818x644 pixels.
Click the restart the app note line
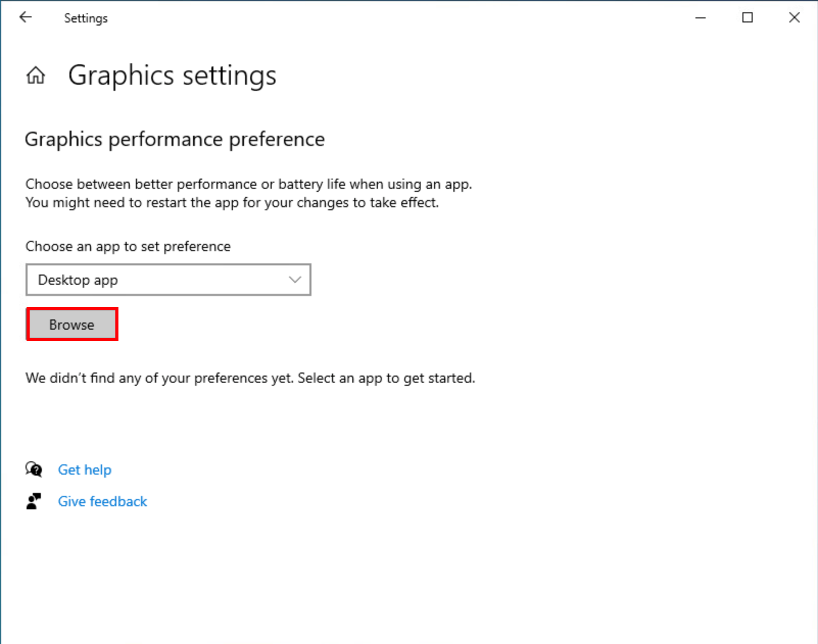pos(232,203)
